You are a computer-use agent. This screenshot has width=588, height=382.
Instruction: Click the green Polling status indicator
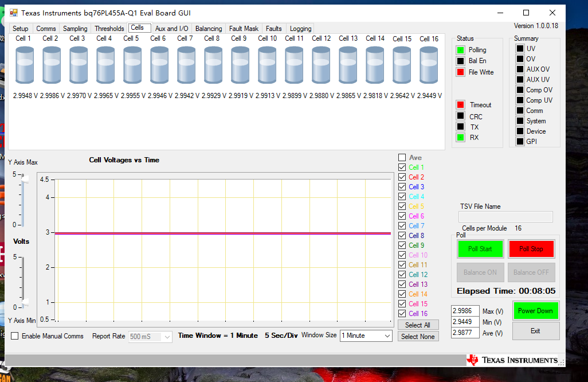point(461,50)
